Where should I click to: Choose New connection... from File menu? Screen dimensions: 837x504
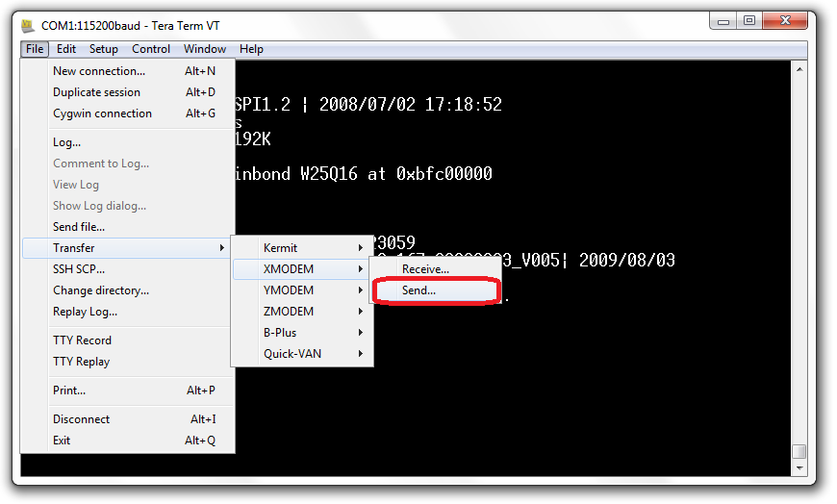129,71
